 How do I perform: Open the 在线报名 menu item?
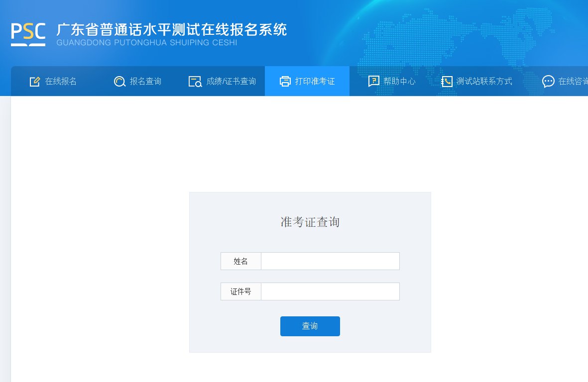click(x=53, y=81)
